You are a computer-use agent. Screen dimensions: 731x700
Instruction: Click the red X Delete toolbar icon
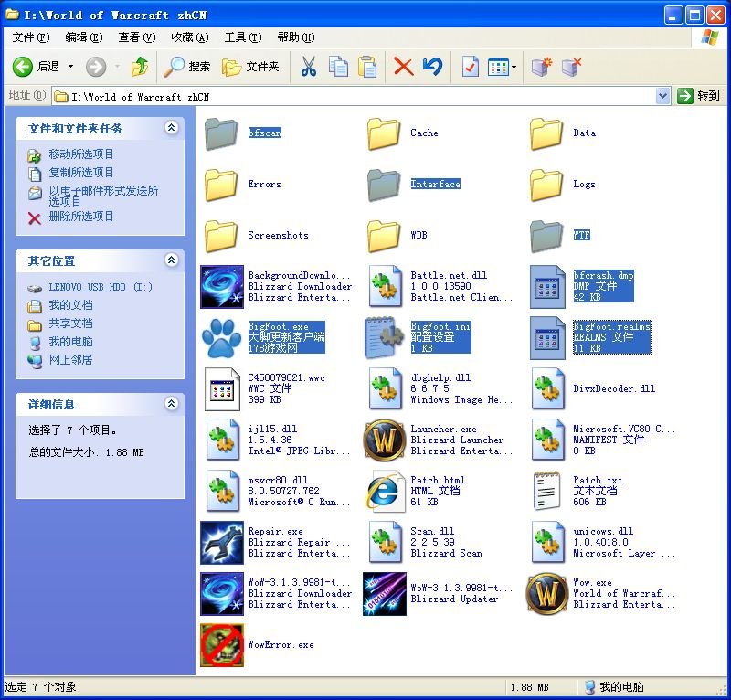click(x=403, y=67)
